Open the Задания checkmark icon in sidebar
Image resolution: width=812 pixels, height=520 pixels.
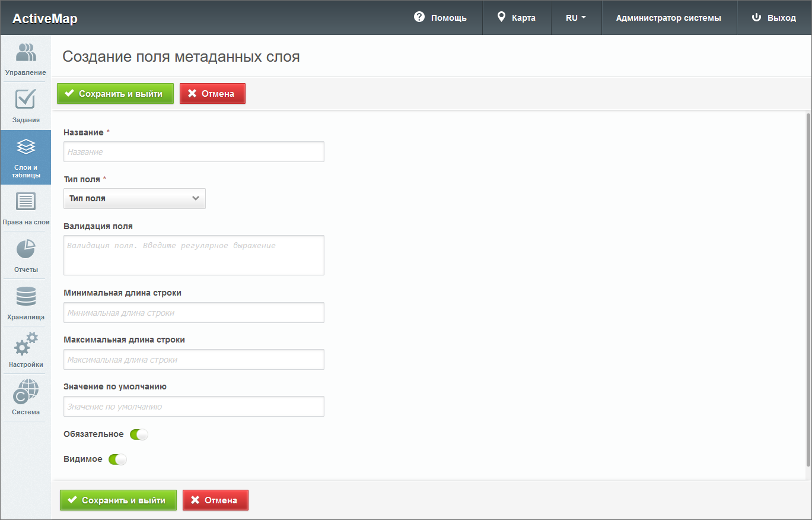pos(26,100)
